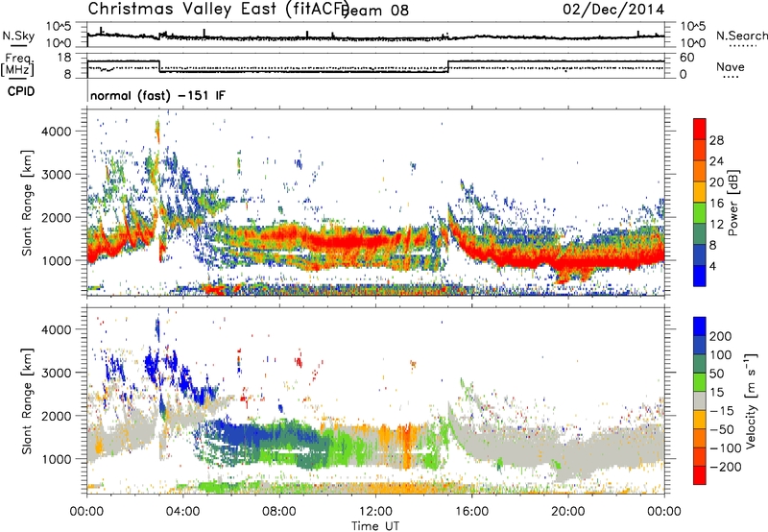
Task: Click the blue bottom of the Power color bar
Action: click(700, 276)
